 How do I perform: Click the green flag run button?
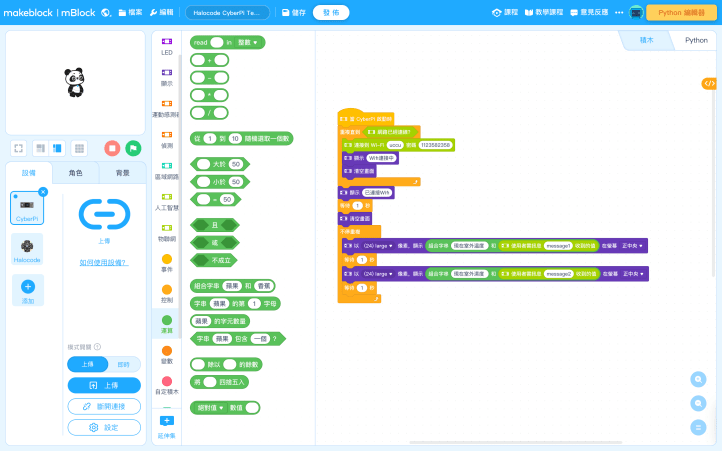point(132,148)
